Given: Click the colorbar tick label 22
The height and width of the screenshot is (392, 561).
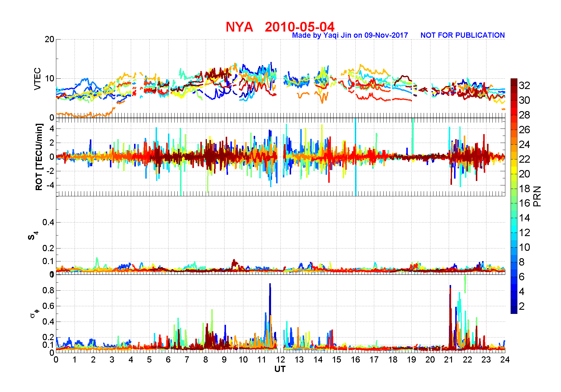Looking at the screenshot, I should (524, 159).
